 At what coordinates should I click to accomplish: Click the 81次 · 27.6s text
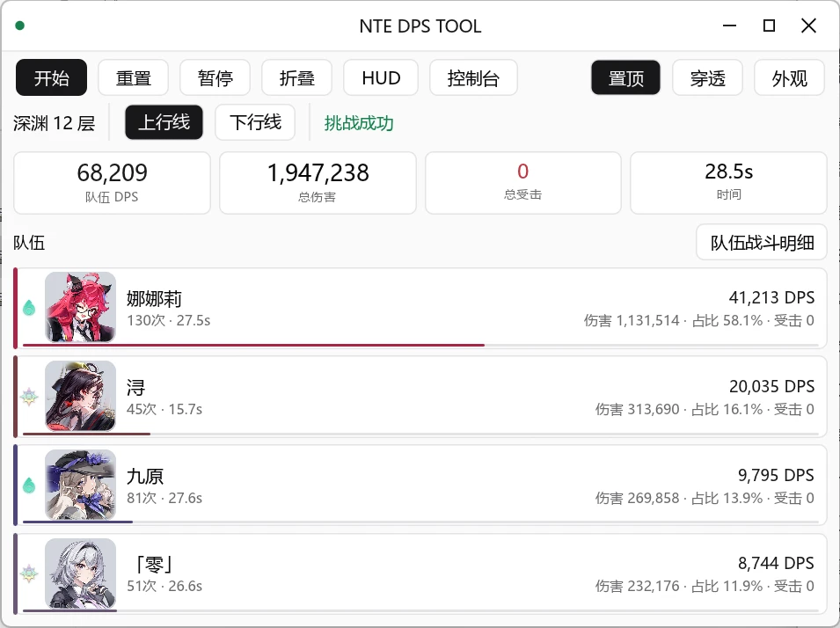click(x=164, y=499)
